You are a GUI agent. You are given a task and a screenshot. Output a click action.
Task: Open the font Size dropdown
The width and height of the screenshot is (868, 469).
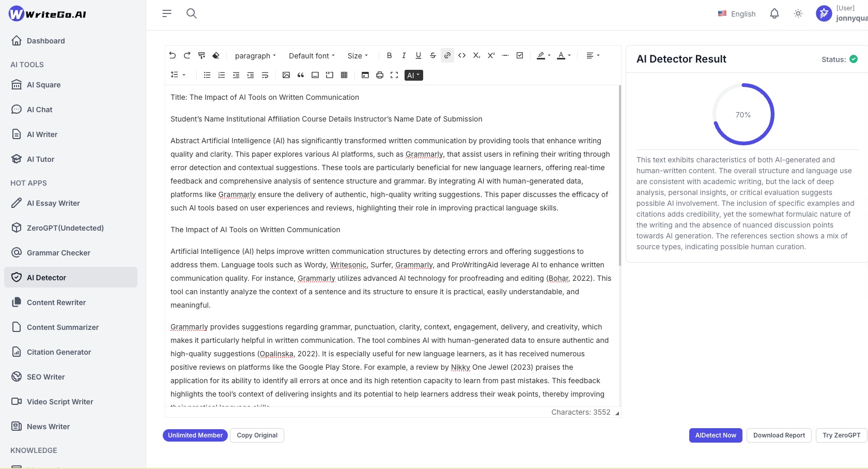[x=358, y=56]
